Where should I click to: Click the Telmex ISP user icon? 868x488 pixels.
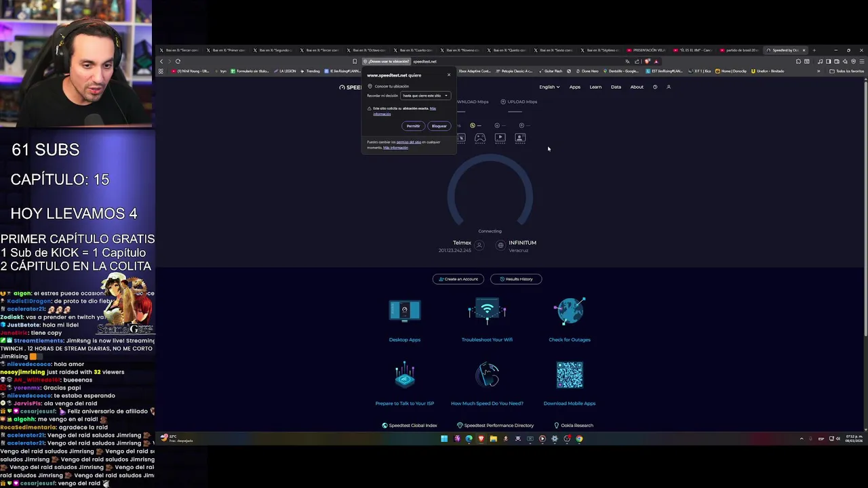point(479,245)
